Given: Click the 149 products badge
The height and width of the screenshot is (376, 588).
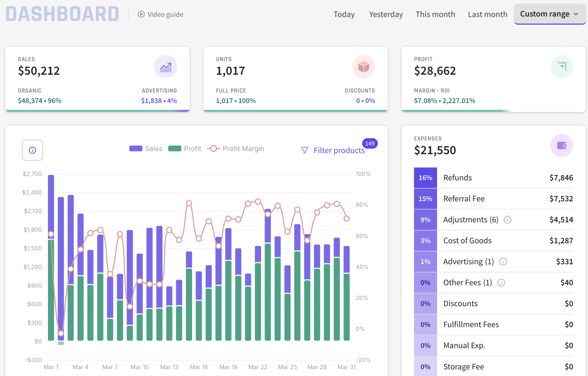Looking at the screenshot, I should click(x=370, y=143).
